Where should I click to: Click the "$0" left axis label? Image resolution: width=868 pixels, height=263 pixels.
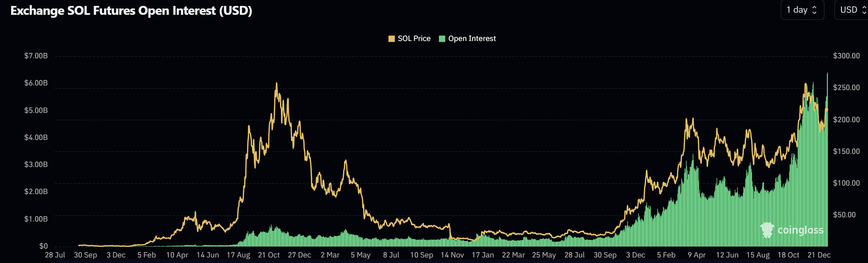(x=43, y=246)
